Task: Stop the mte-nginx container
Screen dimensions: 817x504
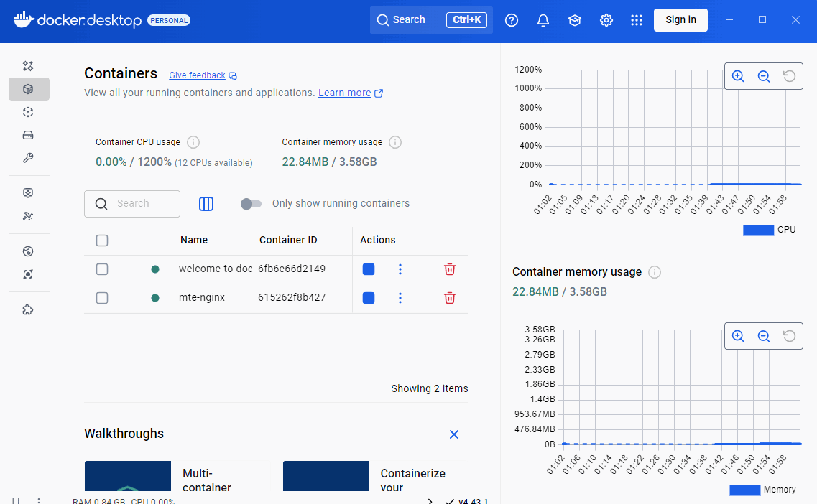Action: 369,297
